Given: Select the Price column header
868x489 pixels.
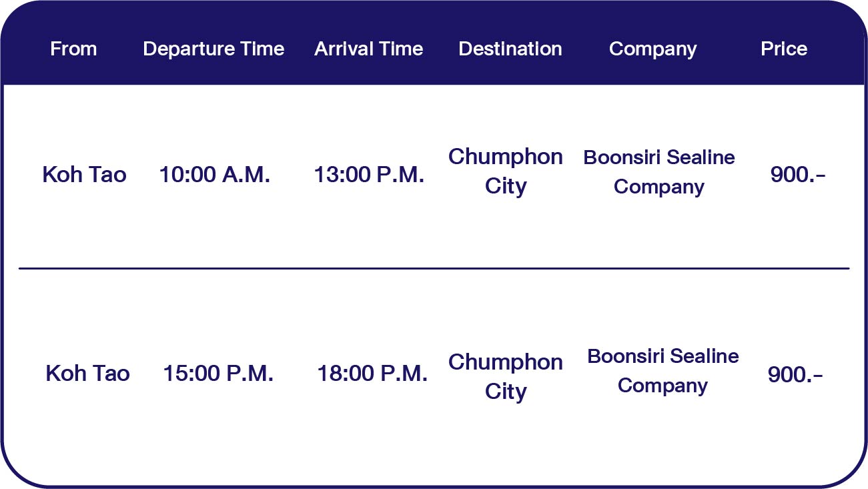Looking at the screenshot, I should point(784,49).
